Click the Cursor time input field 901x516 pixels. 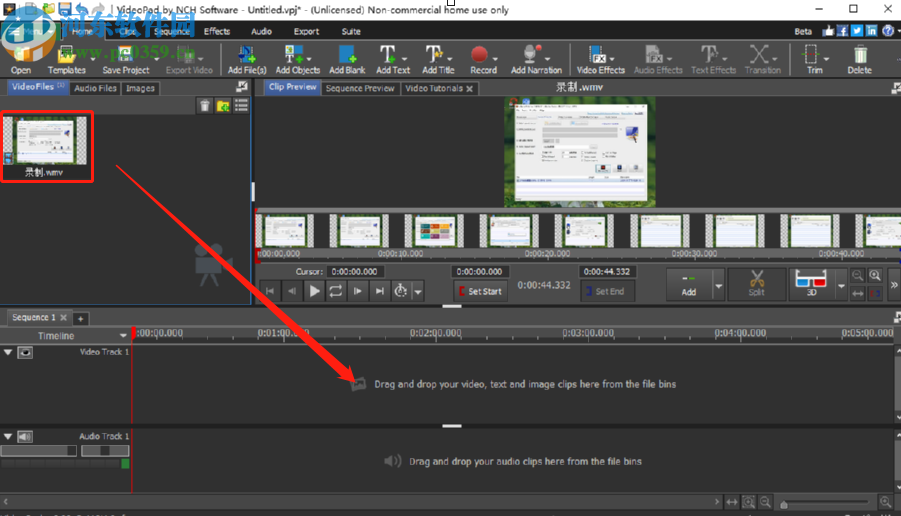[x=356, y=271]
